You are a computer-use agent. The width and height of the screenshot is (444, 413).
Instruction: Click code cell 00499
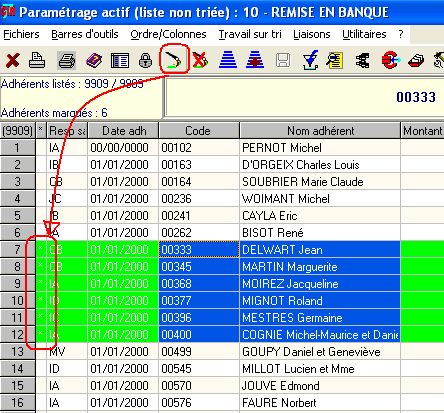pyautogui.click(x=199, y=352)
